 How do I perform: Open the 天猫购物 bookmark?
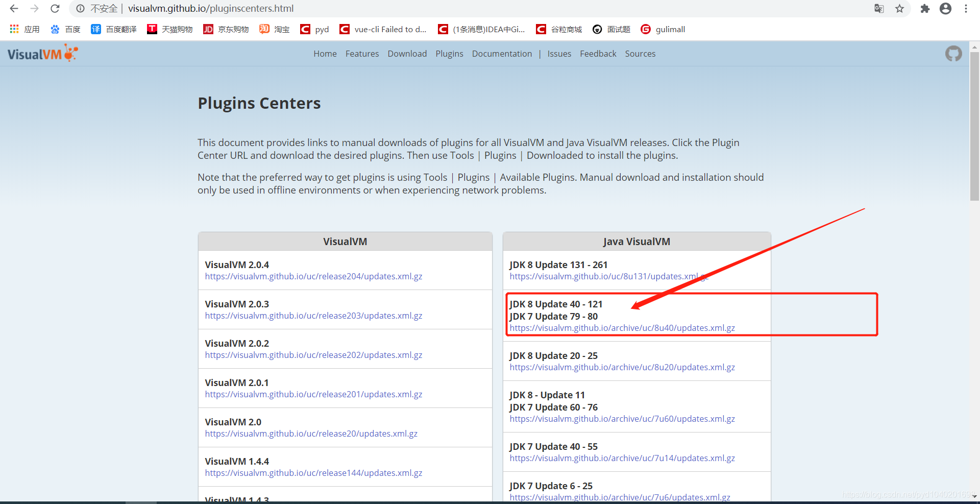click(169, 29)
